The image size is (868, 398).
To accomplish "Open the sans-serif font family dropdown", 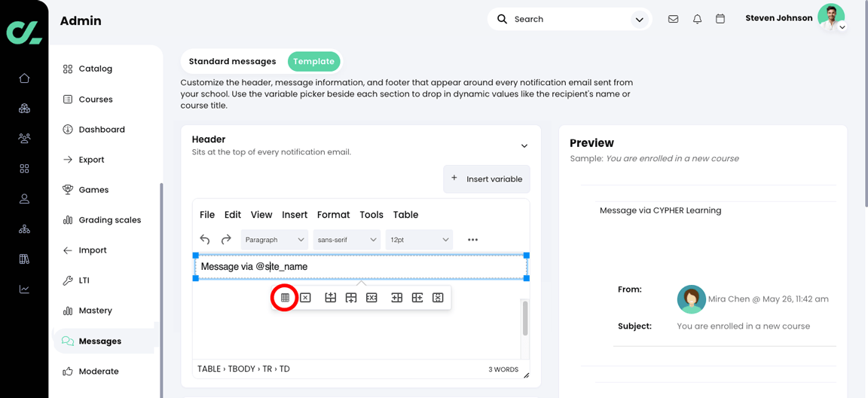I will pos(347,240).
